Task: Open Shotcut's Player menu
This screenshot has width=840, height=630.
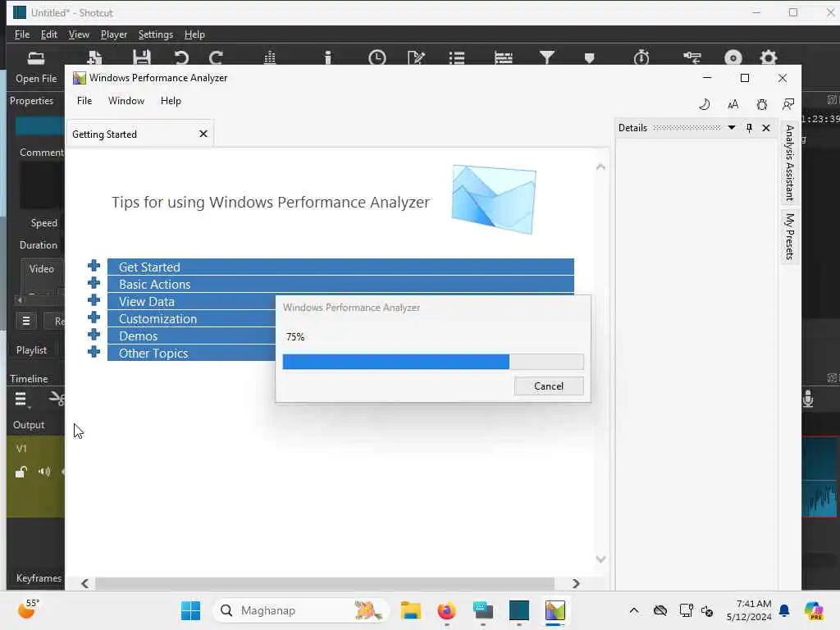Action: [x=113, y=34]
